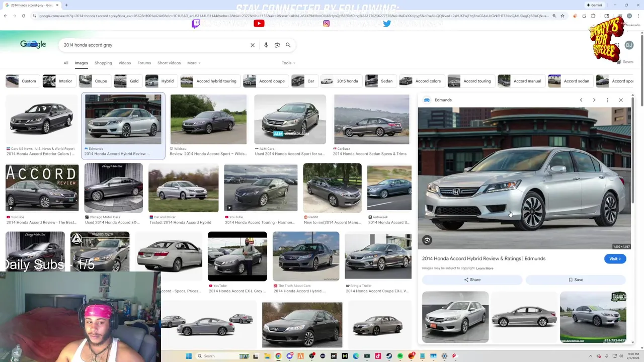Open more options in image preview

tap(607, 100)
